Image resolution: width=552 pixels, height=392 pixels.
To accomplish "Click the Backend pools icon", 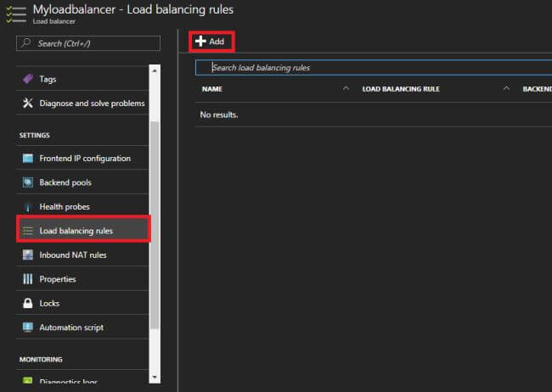I will tap(28, 182).
